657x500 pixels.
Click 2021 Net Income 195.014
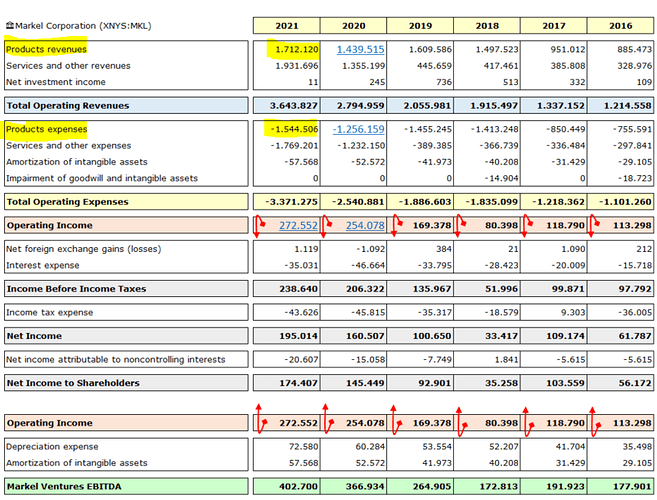click(x=298, y=336)
